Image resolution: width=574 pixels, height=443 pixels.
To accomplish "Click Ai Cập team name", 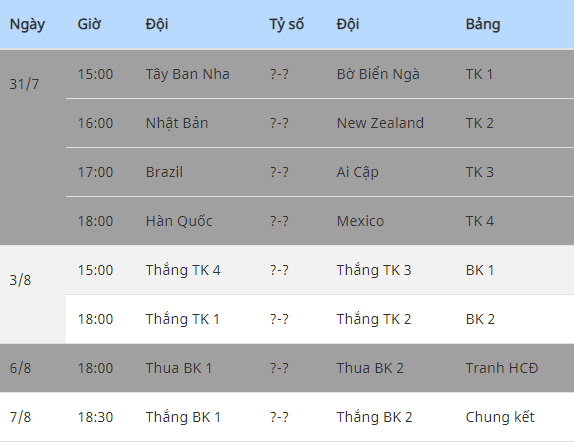I will click(x=358, y=172).
